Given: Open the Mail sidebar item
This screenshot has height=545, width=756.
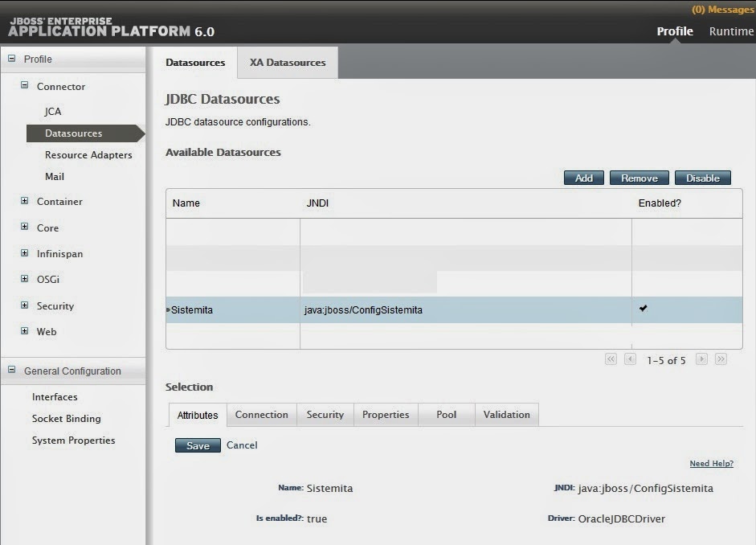Looking at the screenshot, I should pos(55,177).
